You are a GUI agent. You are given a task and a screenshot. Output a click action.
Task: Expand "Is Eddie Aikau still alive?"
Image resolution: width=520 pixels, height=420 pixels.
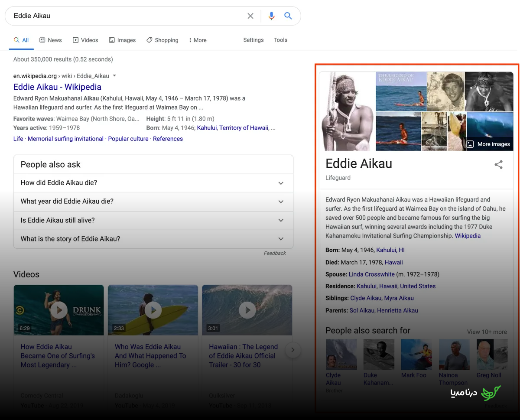coord(153,220)
